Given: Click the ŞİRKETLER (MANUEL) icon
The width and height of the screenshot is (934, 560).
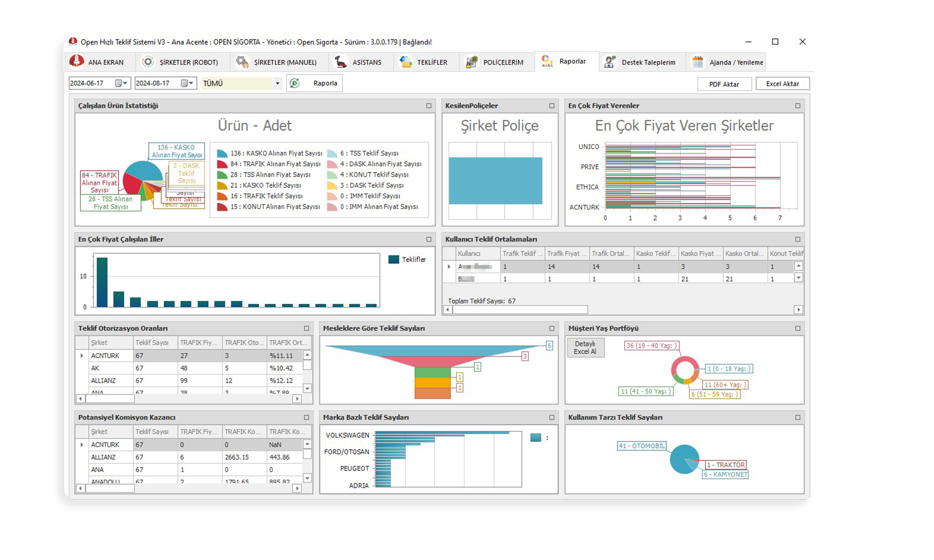Looking at the screenshot, I should (x=242, y=62).
